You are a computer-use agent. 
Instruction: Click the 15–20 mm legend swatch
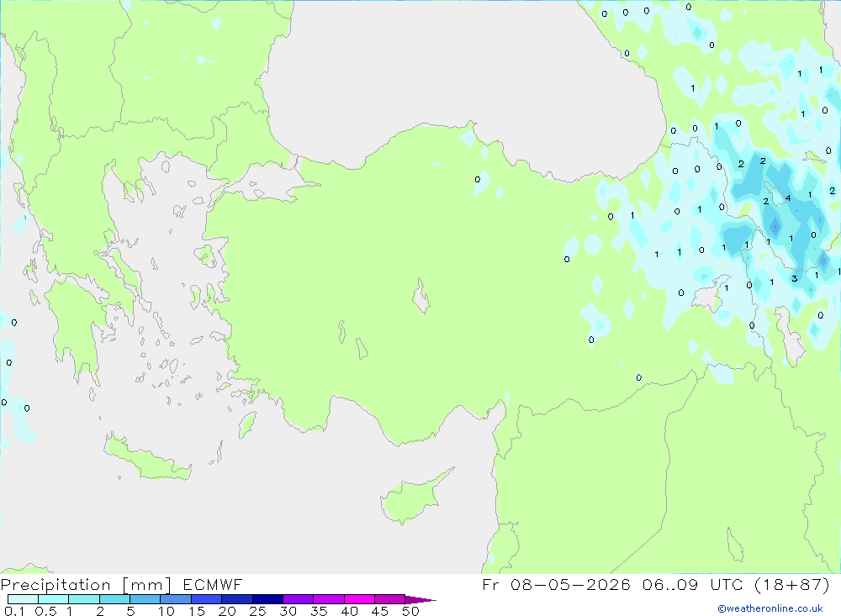tap(207, 599)
